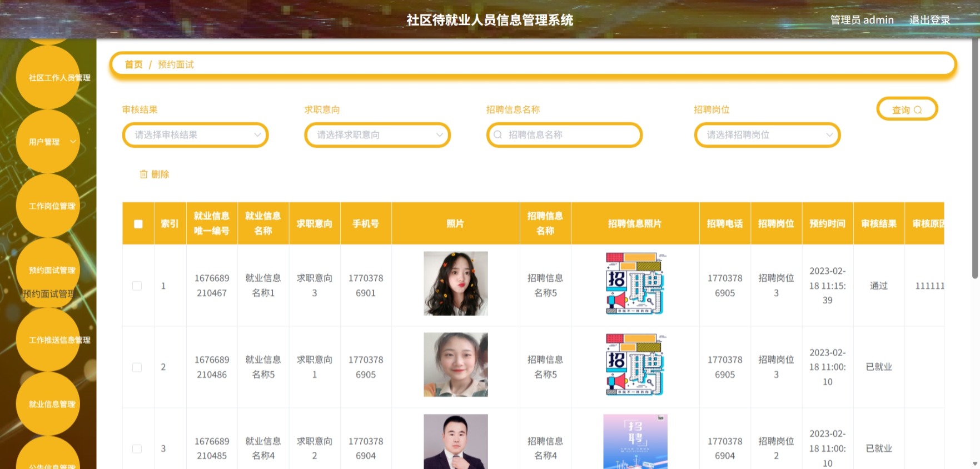Expand the 用户管理 sidebar menu
The image size is (980, 469).
[x=48, y=142]
